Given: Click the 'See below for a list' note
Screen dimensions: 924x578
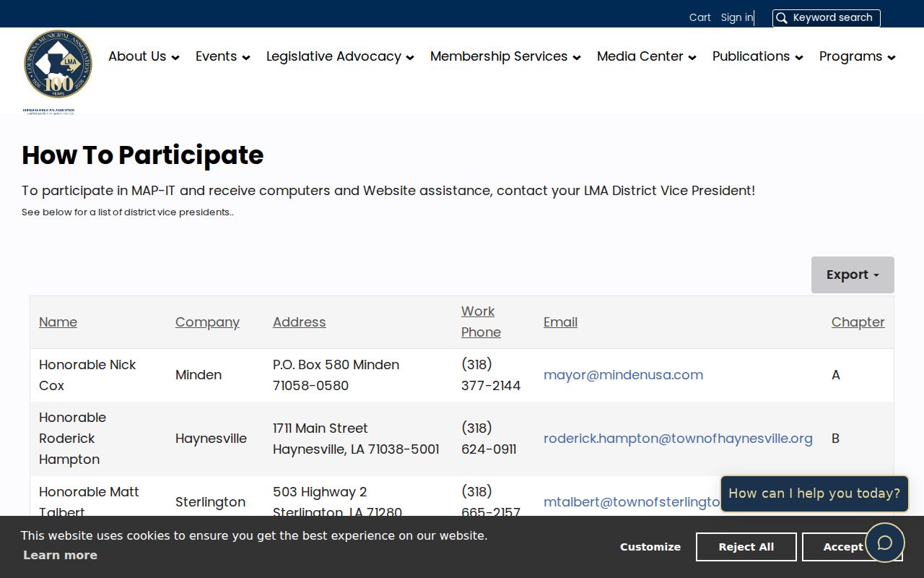Looking at the screenshot, I should click(128, 212).
